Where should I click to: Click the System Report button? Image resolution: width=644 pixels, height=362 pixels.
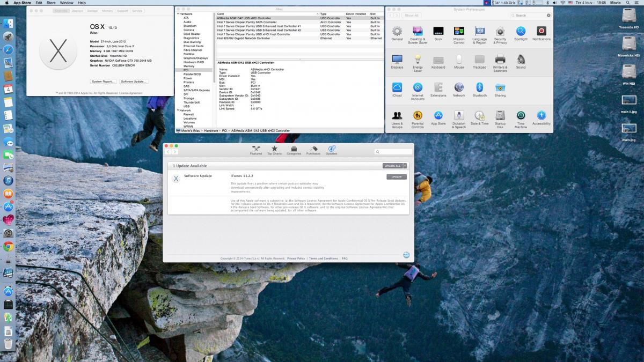103,82
